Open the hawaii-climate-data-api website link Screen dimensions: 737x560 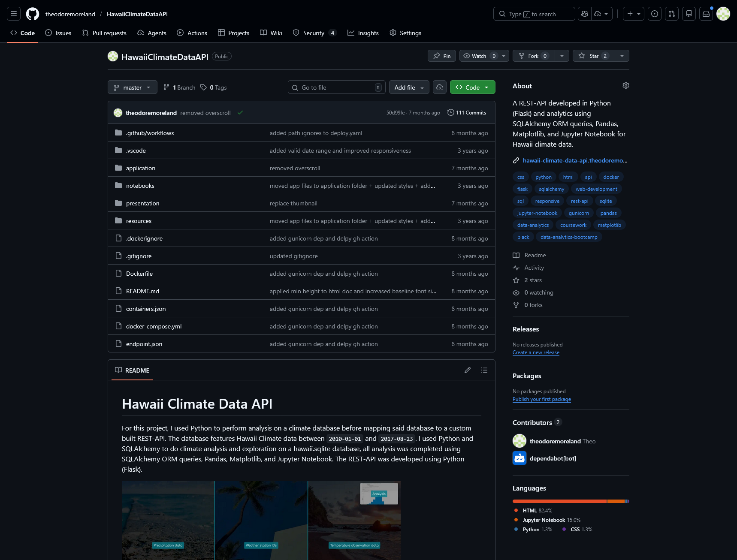tap(575, 160)
